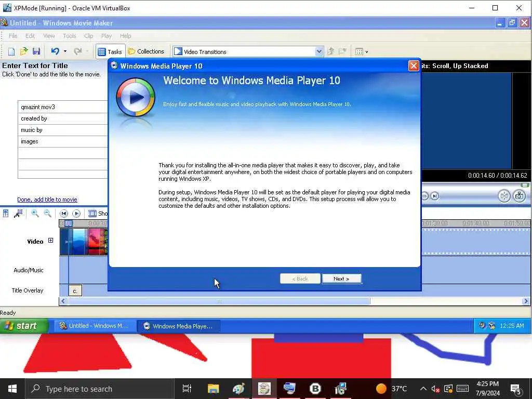Viewport: 532px width, 399px height.
Task: Close the Windows Media Player 10 dialog
Action: point(413,65)
